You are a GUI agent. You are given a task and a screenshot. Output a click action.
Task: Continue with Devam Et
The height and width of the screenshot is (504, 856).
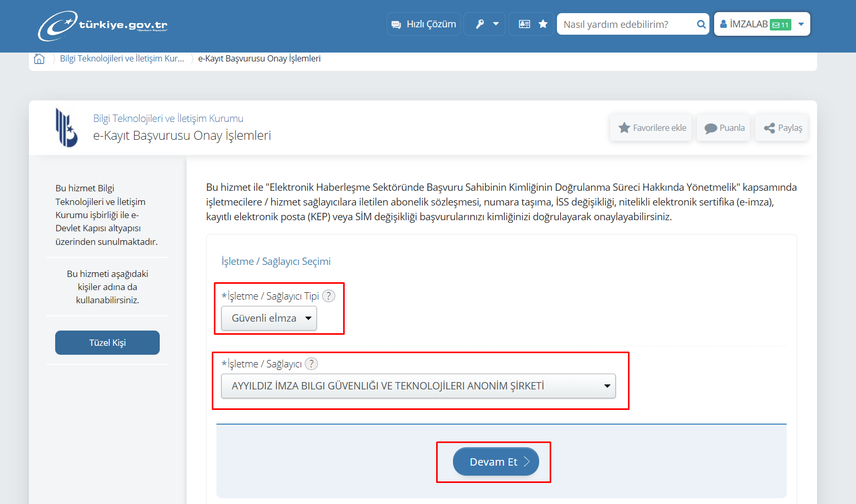tap(496, 462)
